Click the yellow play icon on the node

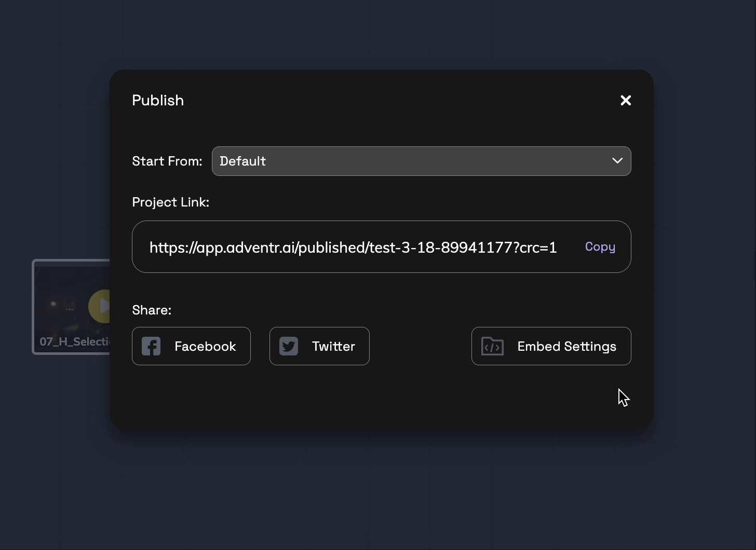pos(100,306)
